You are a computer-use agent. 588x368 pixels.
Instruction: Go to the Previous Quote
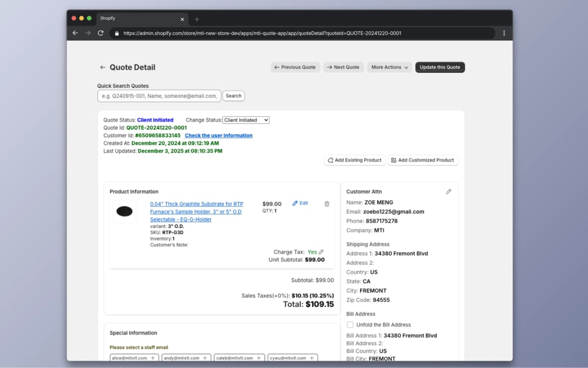295,67
